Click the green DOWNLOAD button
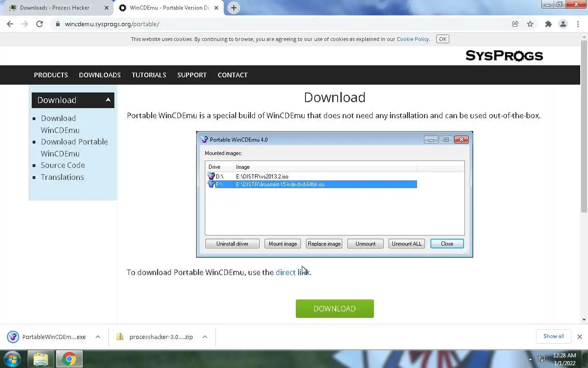The width and height of the screenshot is (588, 368). click(x=334, y=309)
